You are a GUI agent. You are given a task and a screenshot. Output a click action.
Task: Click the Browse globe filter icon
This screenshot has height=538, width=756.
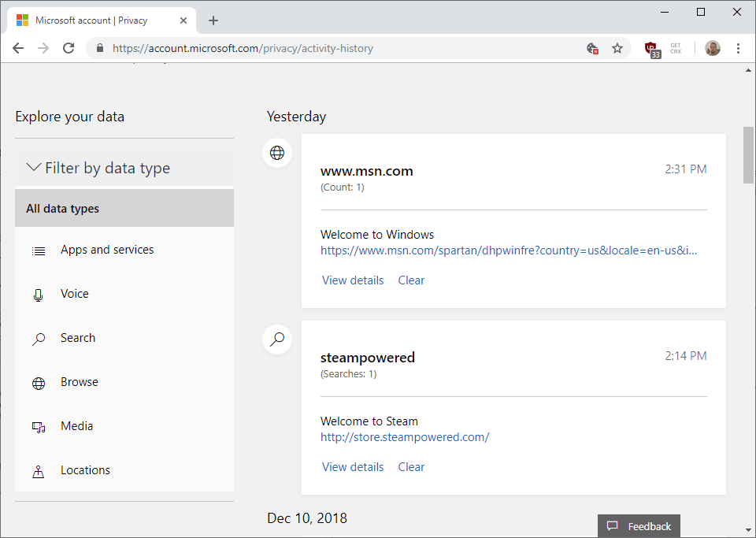(x=39, y=382)
